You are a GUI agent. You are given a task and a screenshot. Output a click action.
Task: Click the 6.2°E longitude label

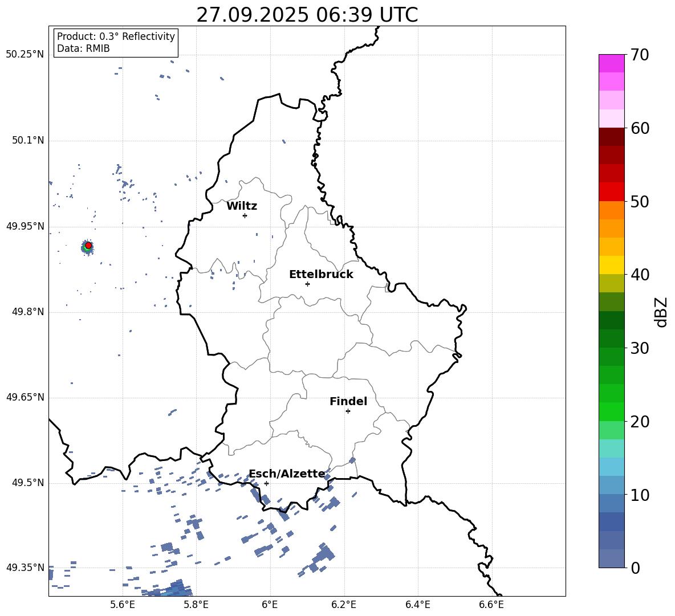point(344,605)
